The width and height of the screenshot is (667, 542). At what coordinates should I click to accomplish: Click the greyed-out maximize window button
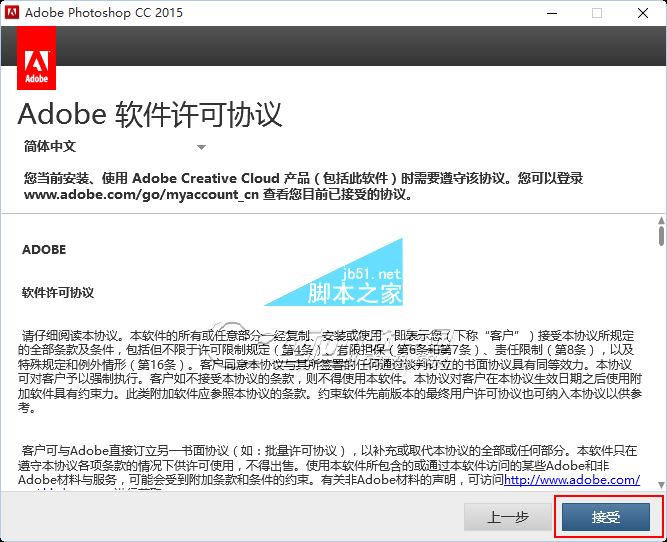coord(597,13)
